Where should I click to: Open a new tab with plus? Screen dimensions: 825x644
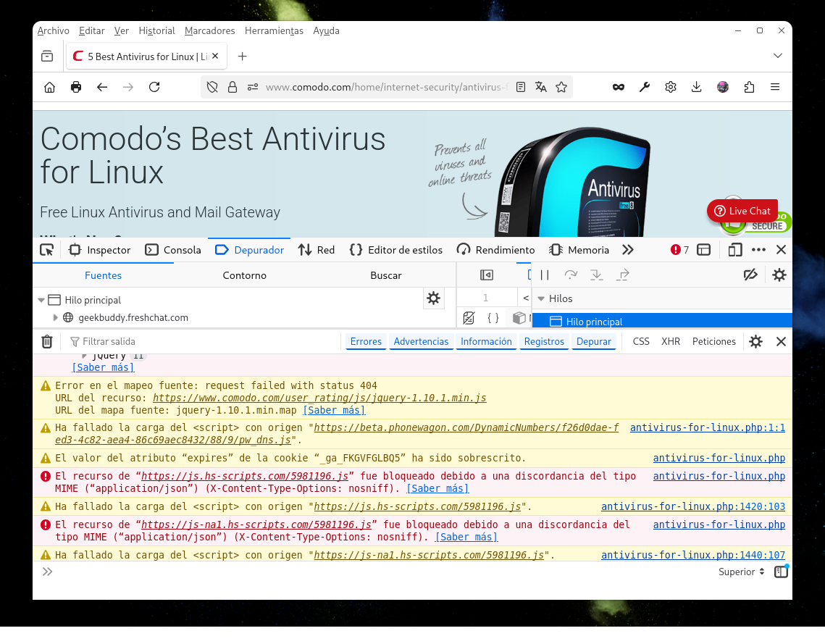click(243, 57)
